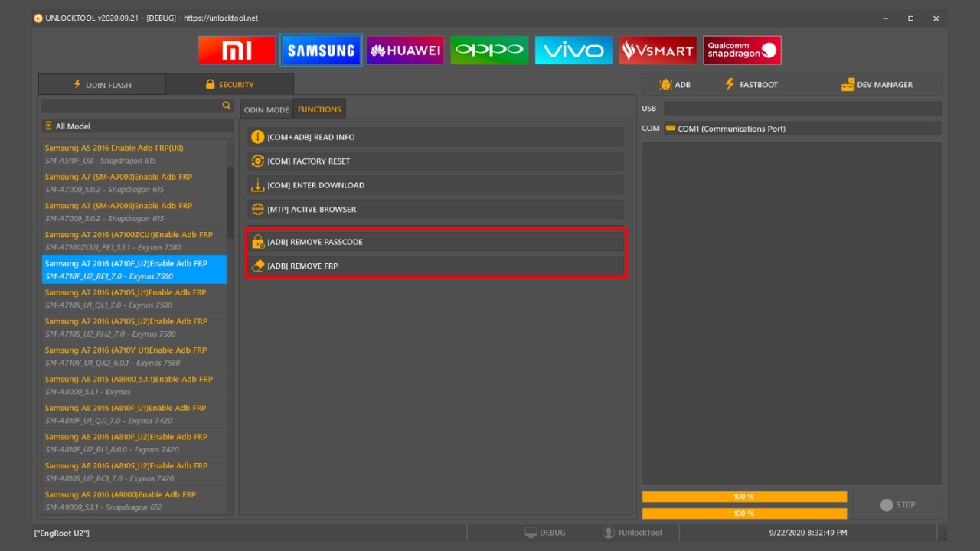Screen dimensions: 980x551
Task: Run [COM] FACTORY RESET
Action: [x=435, y=161]
